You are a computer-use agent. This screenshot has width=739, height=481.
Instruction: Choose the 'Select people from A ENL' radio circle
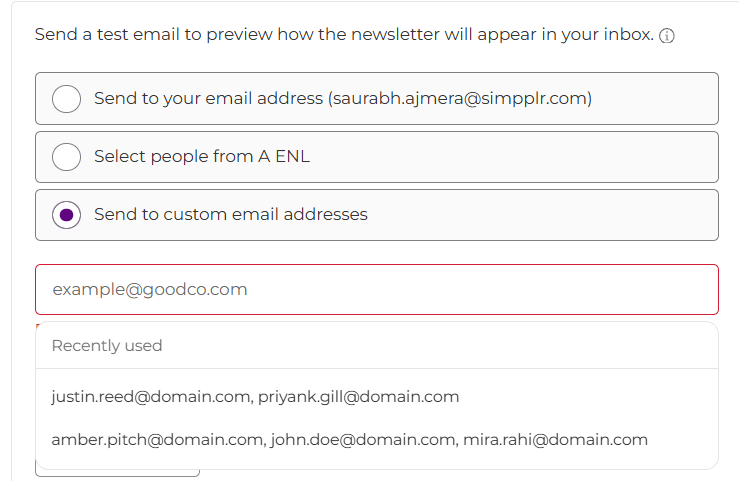point(66,156)
